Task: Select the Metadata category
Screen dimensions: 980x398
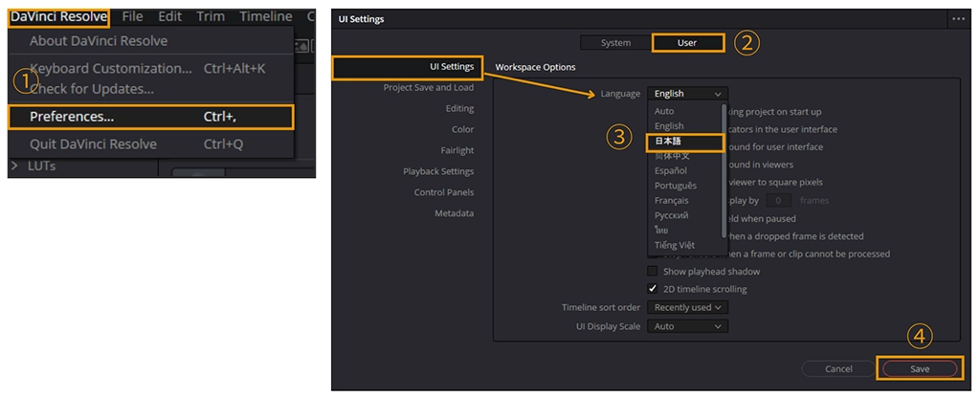Action: click(x=455, y=213)
